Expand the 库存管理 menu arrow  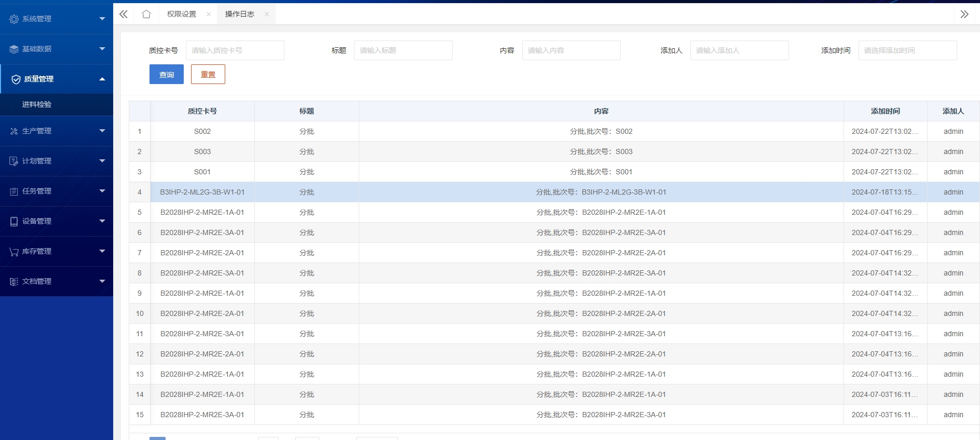(x=102, y=251)
